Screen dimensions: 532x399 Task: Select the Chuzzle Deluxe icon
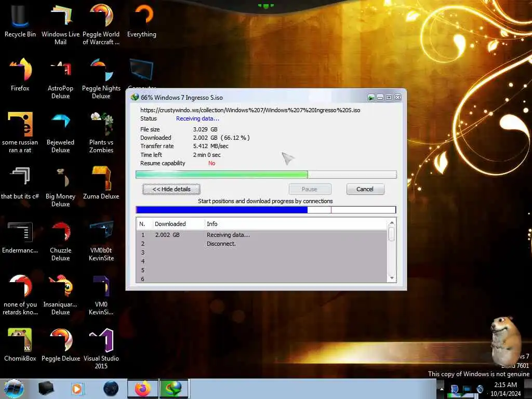click(x=60, y=241)
